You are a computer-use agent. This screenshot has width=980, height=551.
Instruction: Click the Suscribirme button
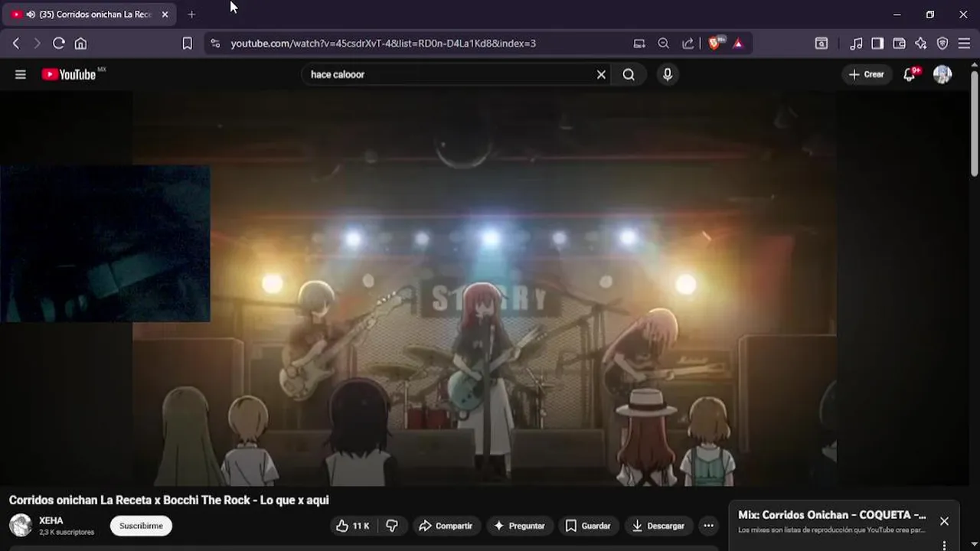141,526
